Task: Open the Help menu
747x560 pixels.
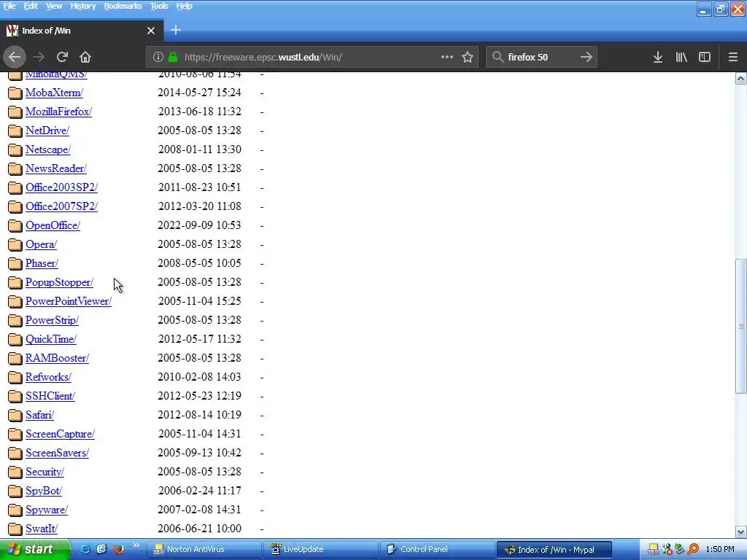Action: 184,6
